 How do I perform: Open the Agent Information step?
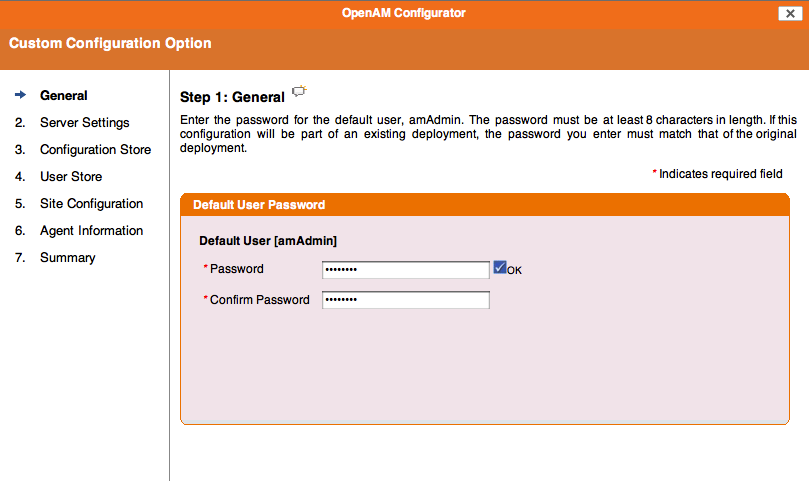pos(91,231)
